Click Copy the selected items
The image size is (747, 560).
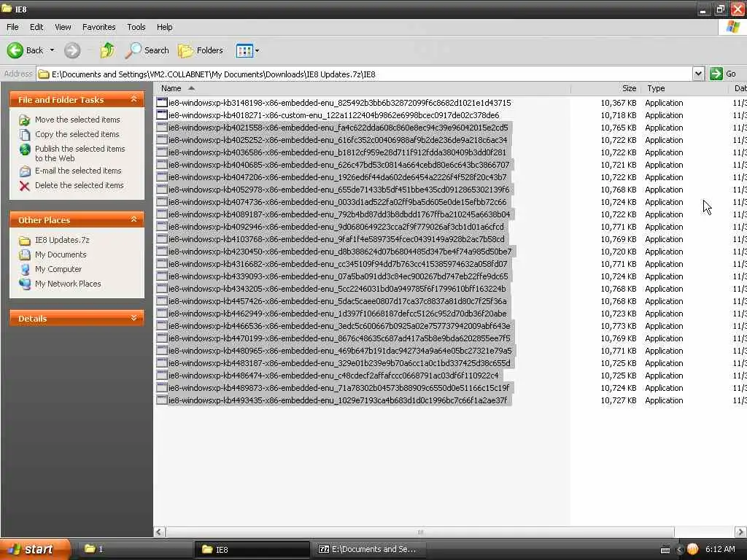point(77,134)
